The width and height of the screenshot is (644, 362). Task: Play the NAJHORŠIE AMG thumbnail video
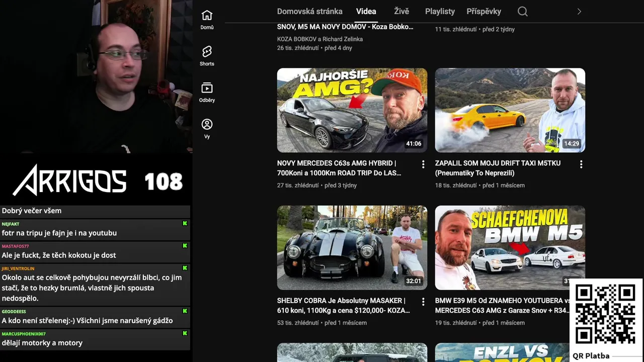point(352,110)
